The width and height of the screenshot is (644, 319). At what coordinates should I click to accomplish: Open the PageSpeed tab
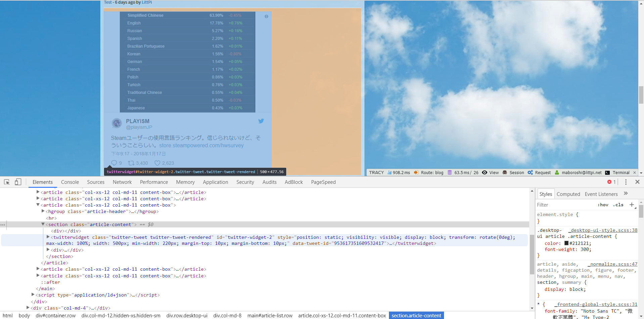[323, 182]
